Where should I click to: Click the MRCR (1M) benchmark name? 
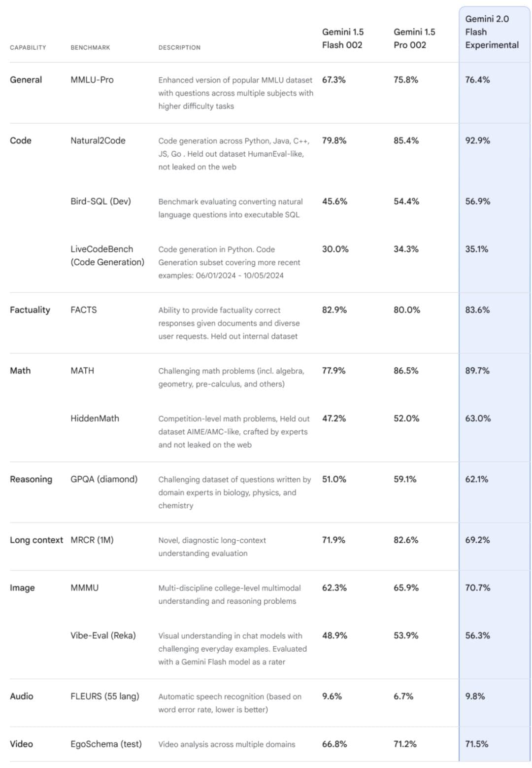(x=92, y=540)
